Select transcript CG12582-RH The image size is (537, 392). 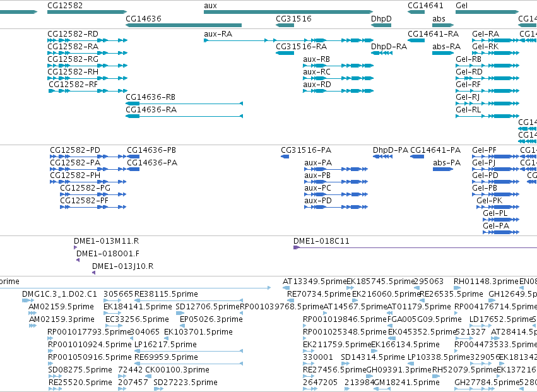click(x=87, y=78)
